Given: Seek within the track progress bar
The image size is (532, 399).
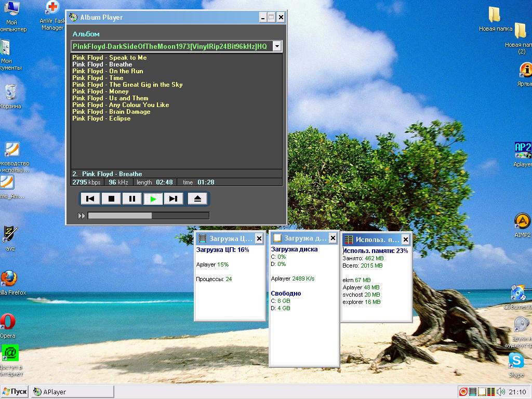Looking at the screenshot, I should pos(148,216).
